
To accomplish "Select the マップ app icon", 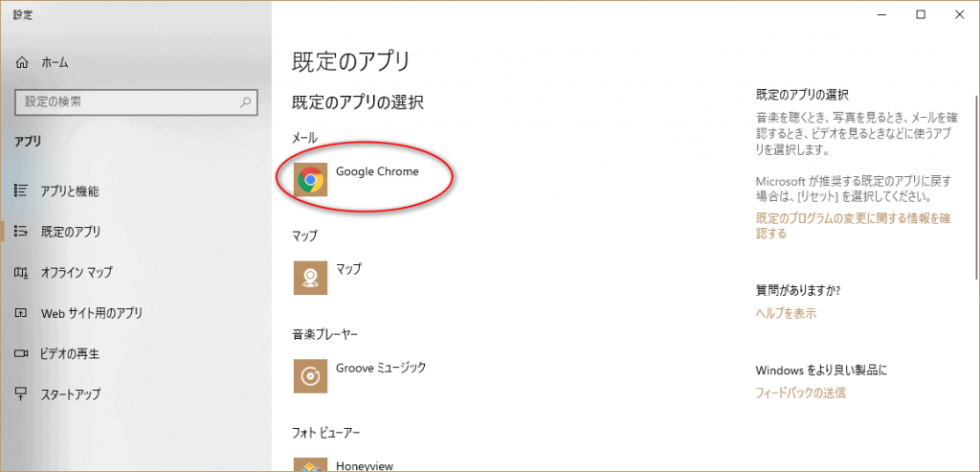I will point(309,277).
